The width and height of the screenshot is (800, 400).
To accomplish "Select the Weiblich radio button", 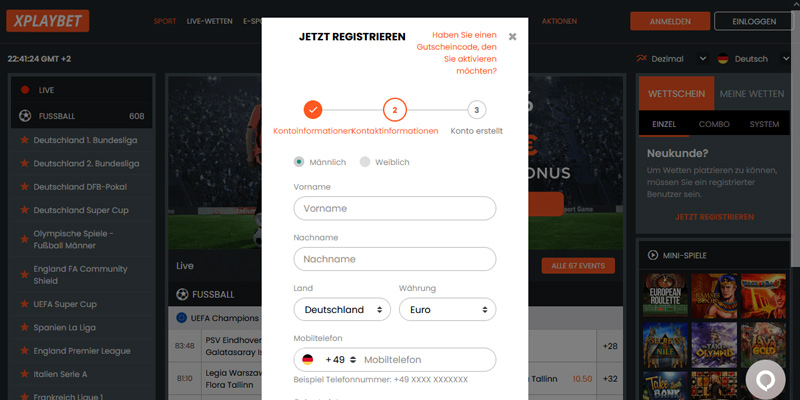I will tap(365, 162).
